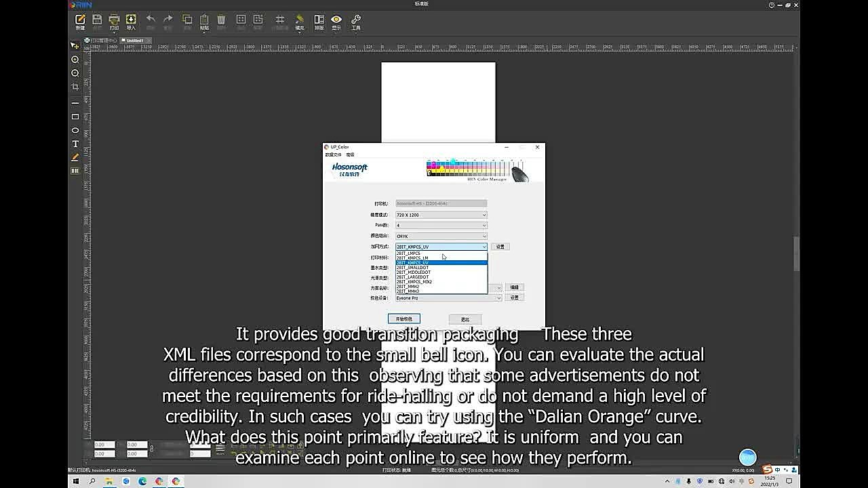Click the Windows Start button
Screen dimensions: 868x488
pyautogui.click(x=75, y=481)
